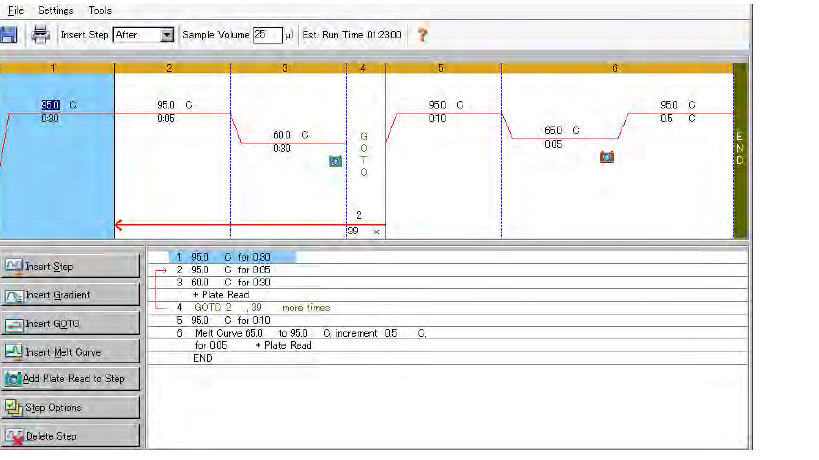
Task: Click the Insert GOTO button
Action: pos(71,324)
